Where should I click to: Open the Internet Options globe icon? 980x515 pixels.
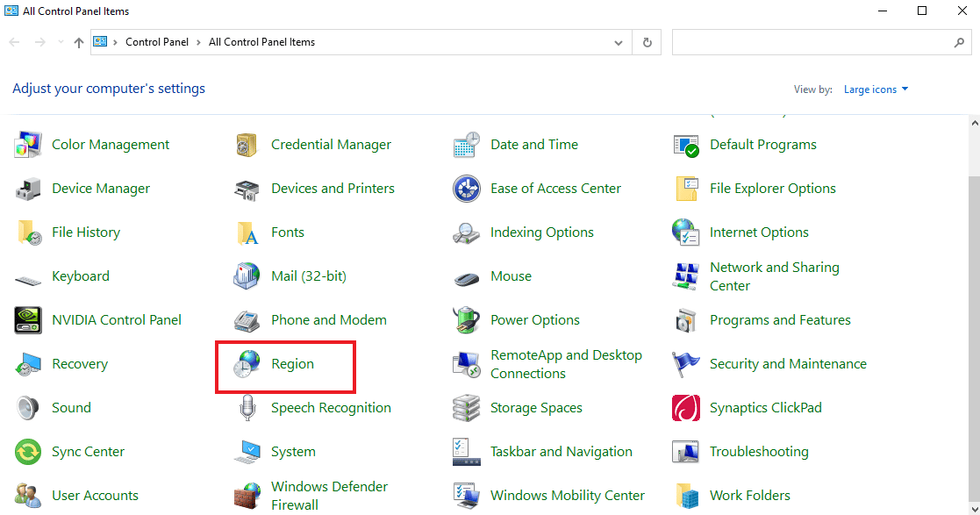click(x=685, y=232)
